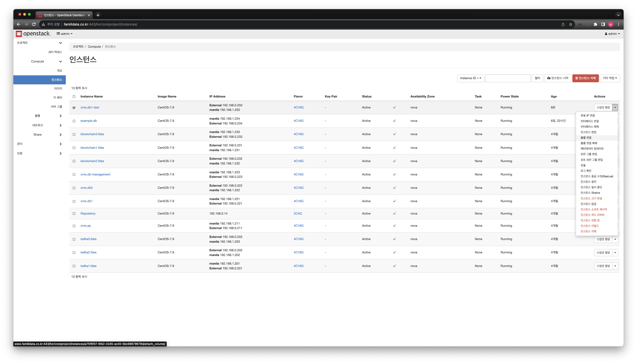Viewport: 637px width, 364px height.
Task: Click the share icon in address bar
Action: [563, 24]
